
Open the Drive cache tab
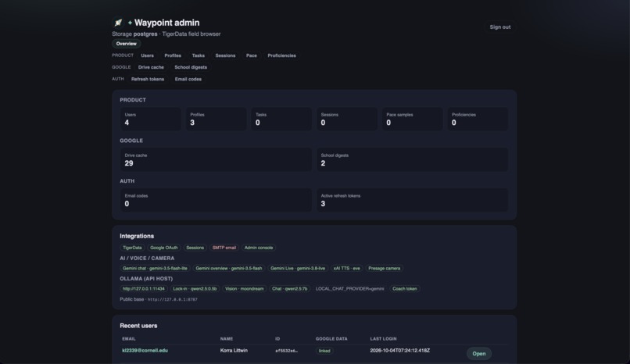(x=151, y=67)
